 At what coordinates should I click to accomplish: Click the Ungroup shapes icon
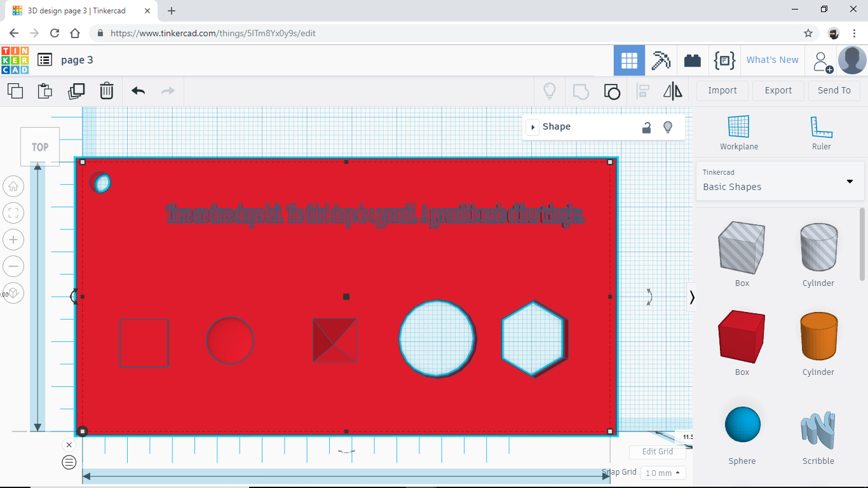611,91
